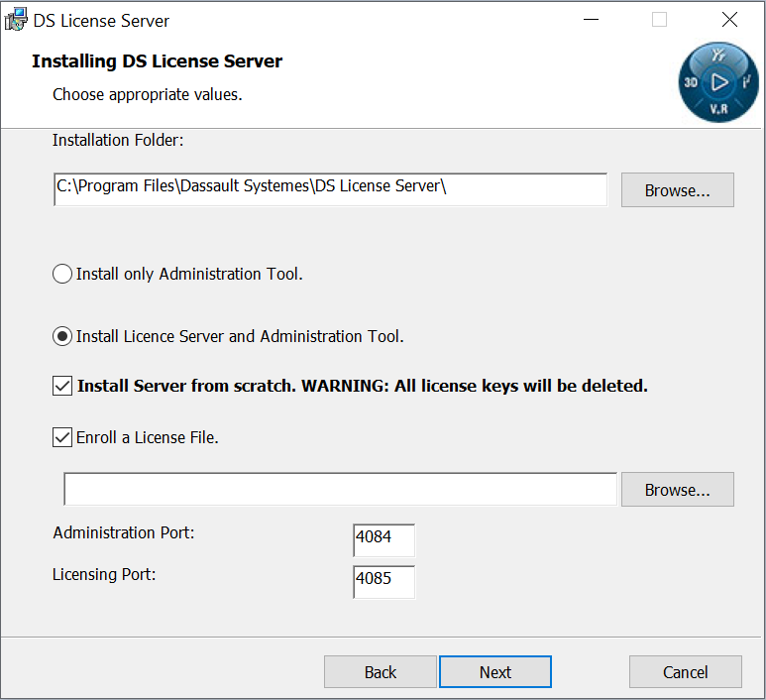Close the DS License Server installer window
The image size is (766, 700).
730,20
